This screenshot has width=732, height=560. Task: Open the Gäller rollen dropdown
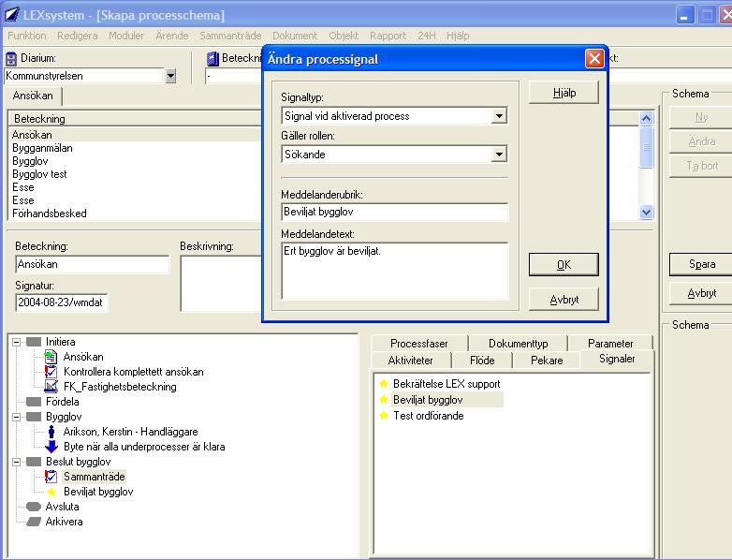(499, 155)
